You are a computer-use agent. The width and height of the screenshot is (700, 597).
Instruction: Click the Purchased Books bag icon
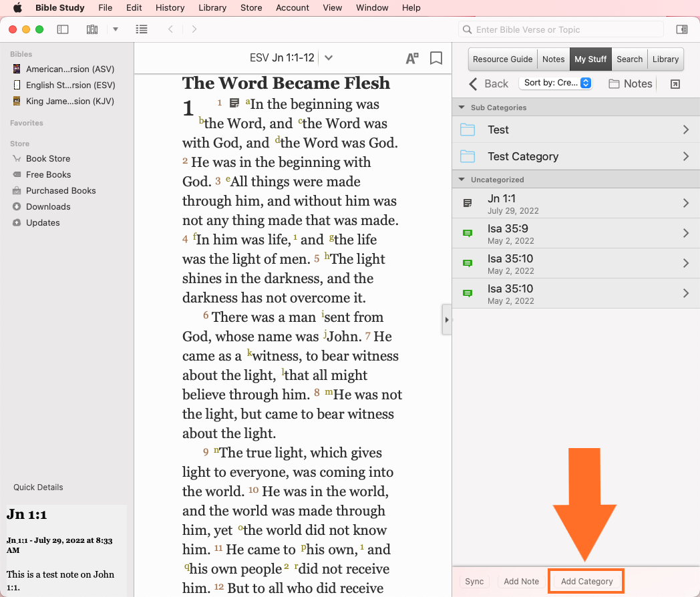(x=17, y=190)
